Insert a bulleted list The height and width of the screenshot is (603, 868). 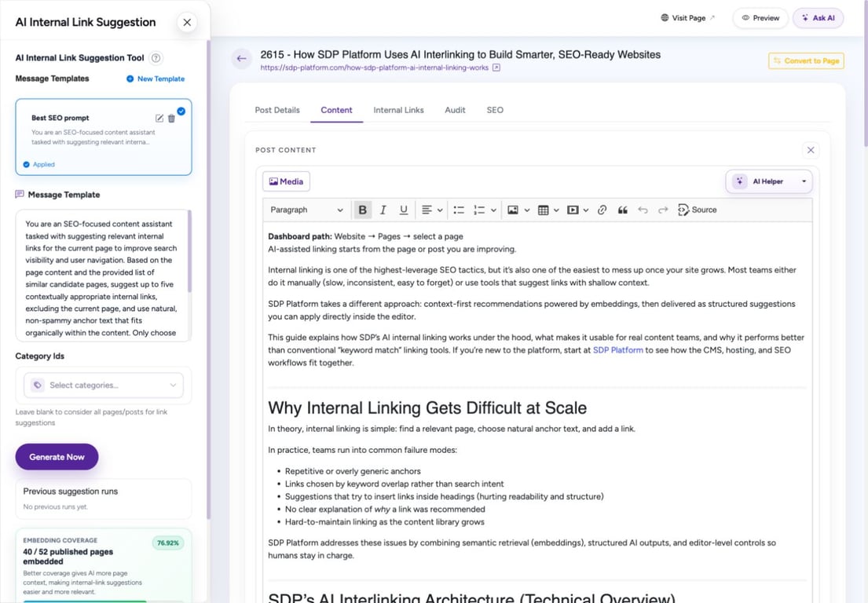coord(459,210)
